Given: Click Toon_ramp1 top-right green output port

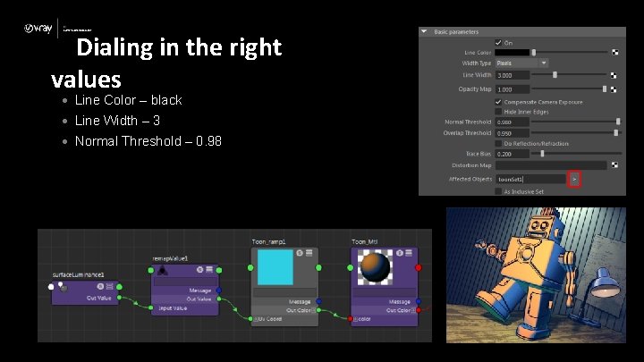Looking at the screenshot, I should pyautogui.click(x=318, y=267).
